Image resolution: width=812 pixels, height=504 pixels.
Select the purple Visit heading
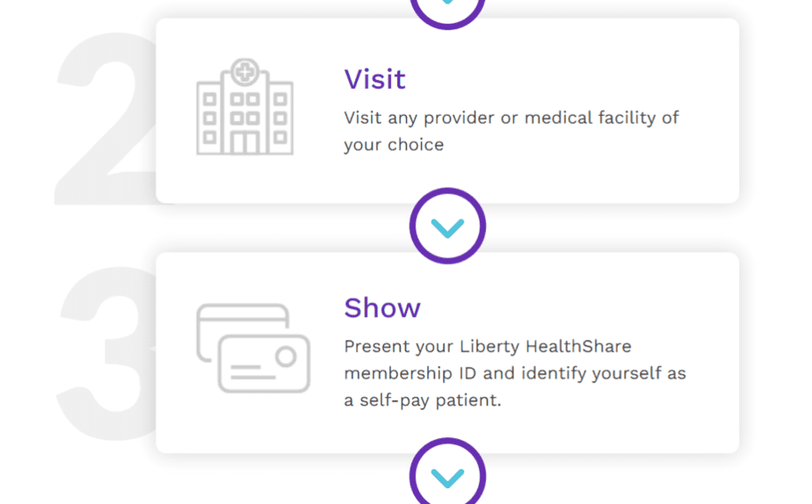click(375, 79)
